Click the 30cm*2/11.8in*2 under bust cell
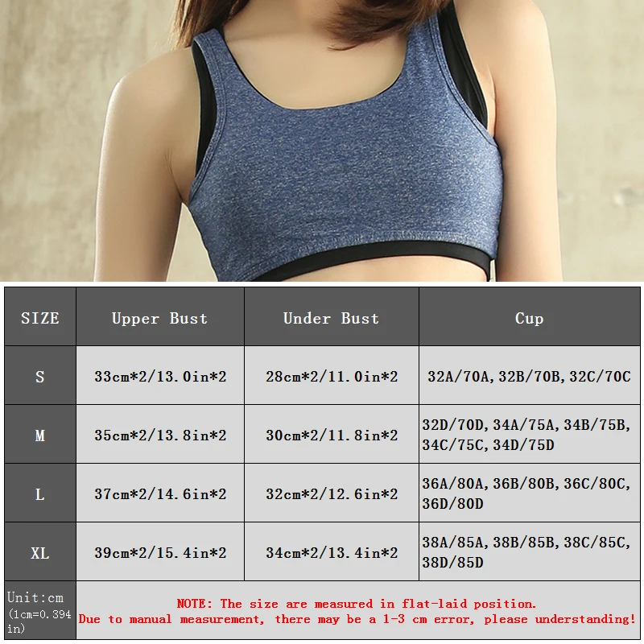Image resolution: width=644 pixels, height=644 pixels. click(x=332, y=434)
